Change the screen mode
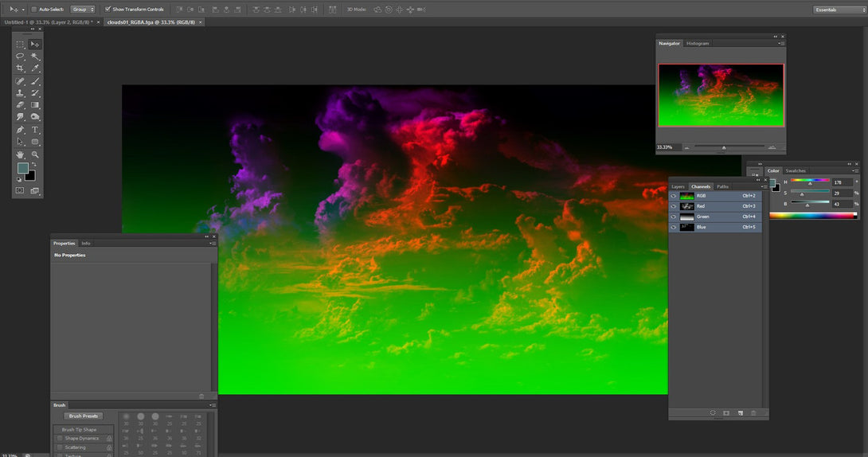The height and width of the screenshot is (457, 868). [x=35, y=190]
